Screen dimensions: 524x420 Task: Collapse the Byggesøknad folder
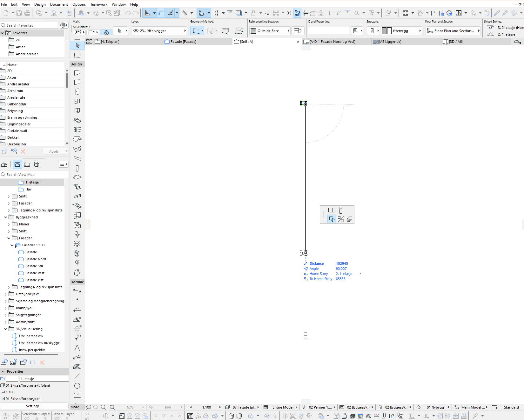(x=5, y=217)
